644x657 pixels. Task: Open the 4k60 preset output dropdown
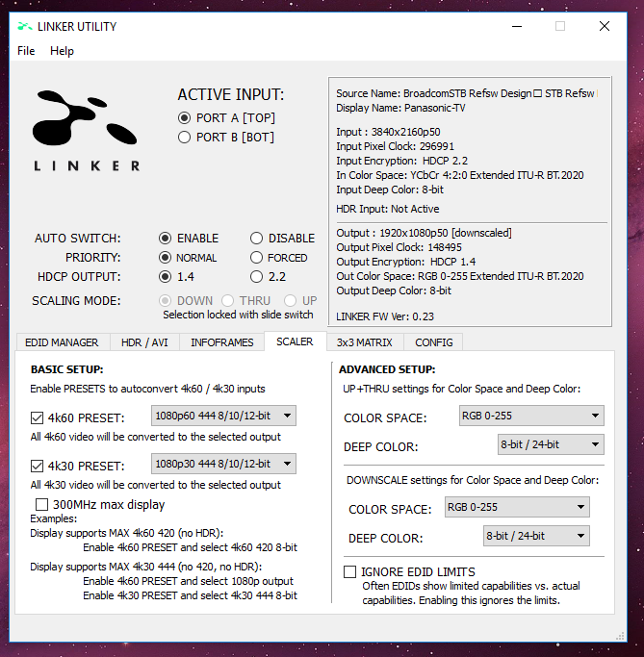[x=223, y=416]
